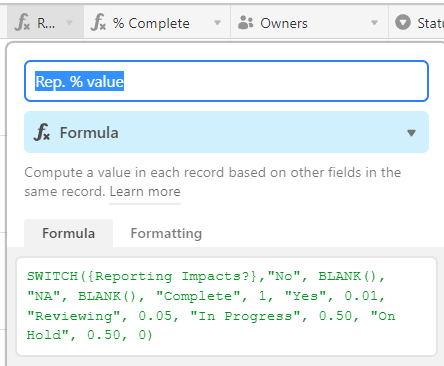Select the Formula tab

click(68, 233)
